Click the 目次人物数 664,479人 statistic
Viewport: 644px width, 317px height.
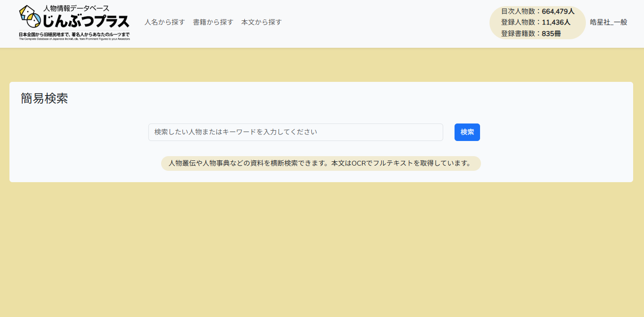tap(538, 11)
